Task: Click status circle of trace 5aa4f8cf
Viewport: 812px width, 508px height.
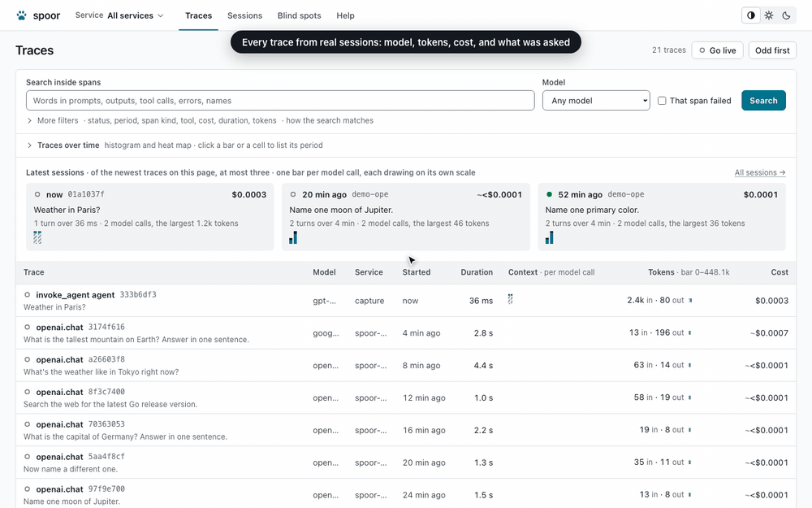Action: (28, 457)
